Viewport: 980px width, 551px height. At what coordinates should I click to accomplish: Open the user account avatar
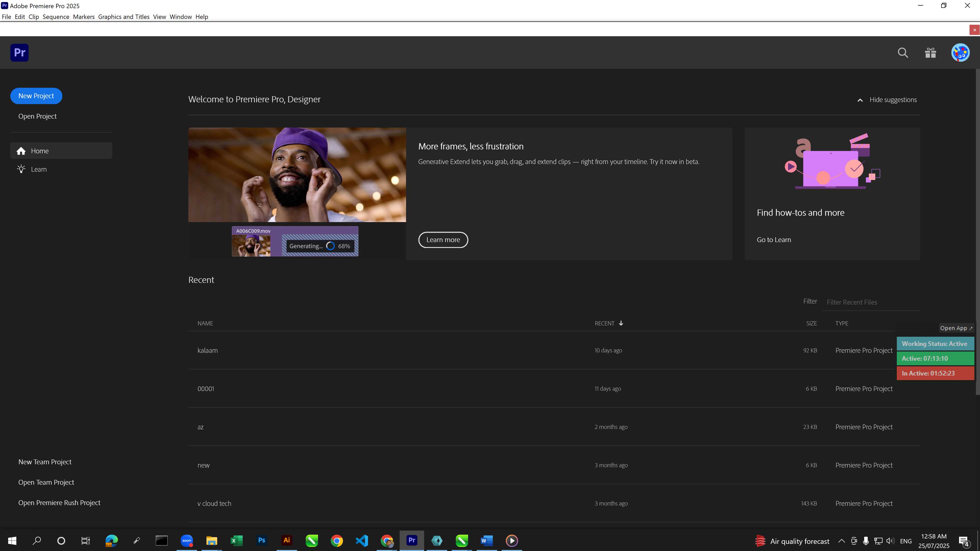click(x=960, y=53)
